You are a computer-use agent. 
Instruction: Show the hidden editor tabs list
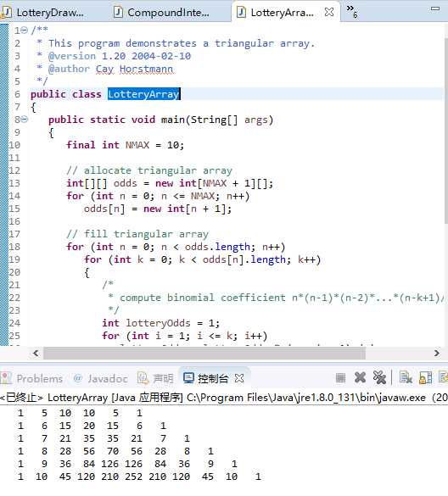click(x=351, y=11)
